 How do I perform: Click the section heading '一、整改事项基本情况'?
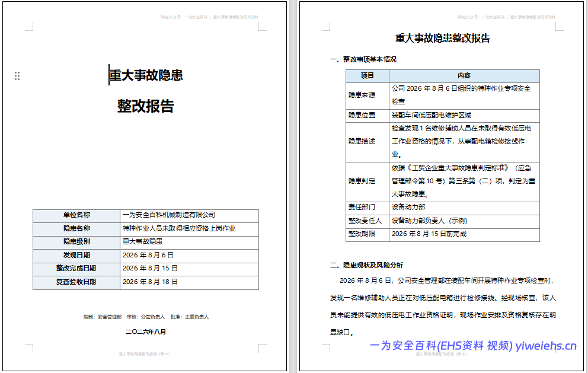tap(363, 60)
